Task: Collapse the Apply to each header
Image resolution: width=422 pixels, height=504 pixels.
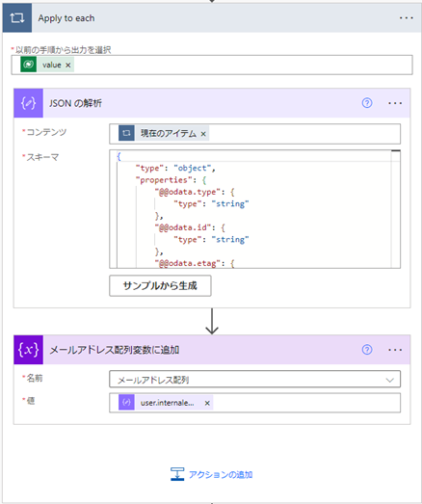Action: pos(212,18)
